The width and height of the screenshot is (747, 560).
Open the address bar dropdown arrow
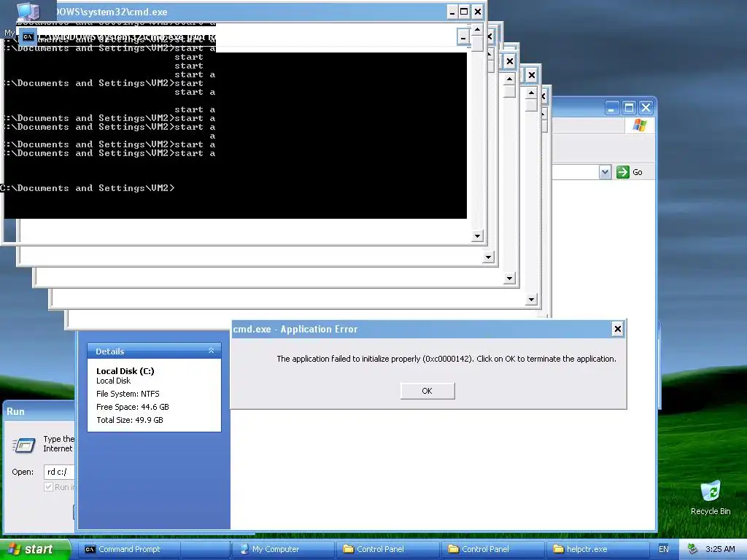tap(605, 172)
